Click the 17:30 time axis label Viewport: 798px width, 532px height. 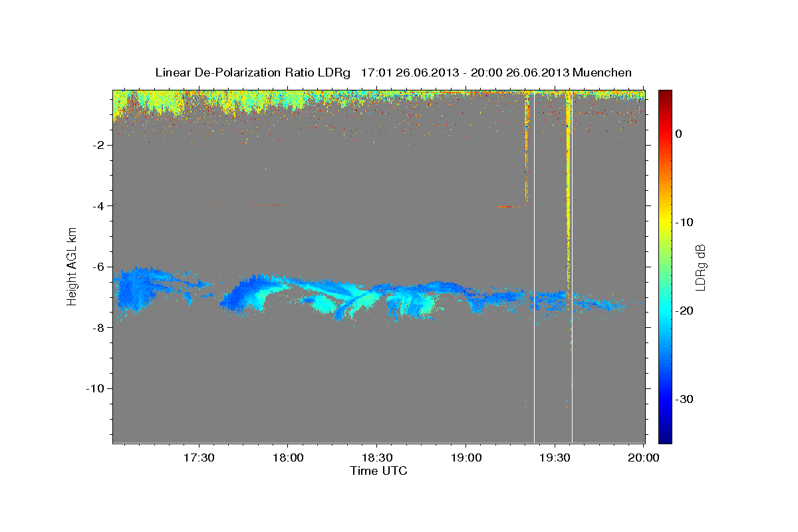[x=199, y=458]
